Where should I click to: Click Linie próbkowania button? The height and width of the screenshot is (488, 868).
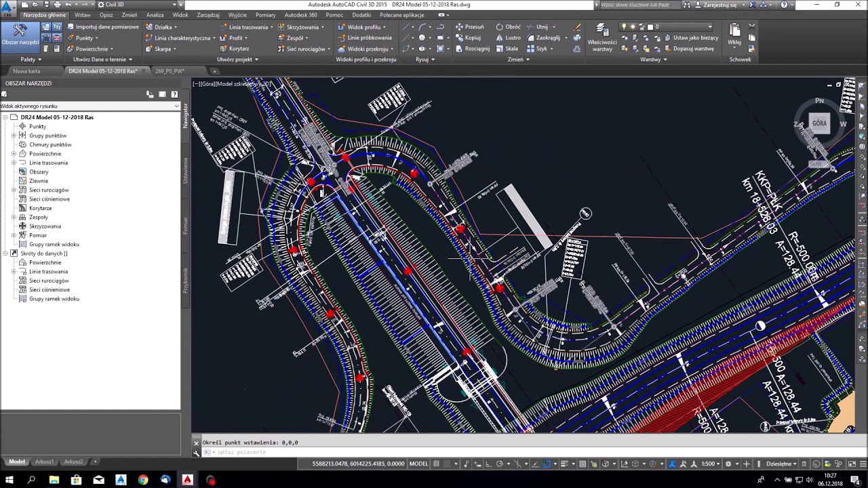click(x=365, y=38)
